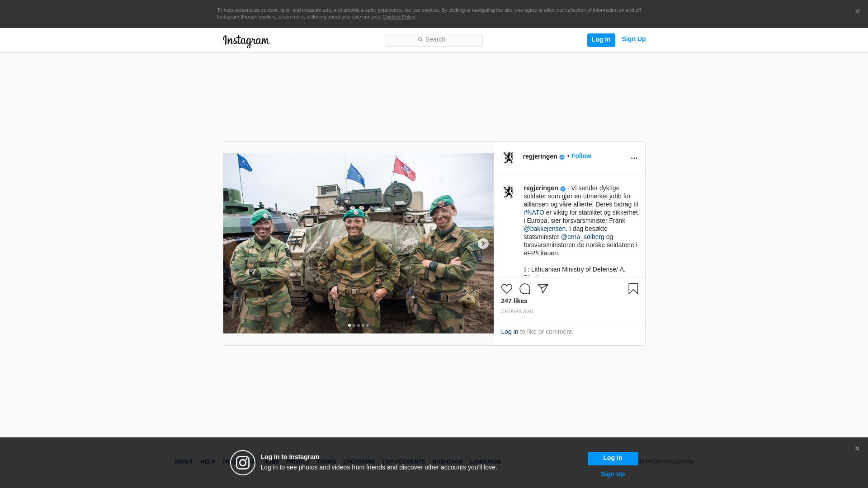Go to next carousel photo arrow
This screenshot has height=488, width=868.
(483, 244)
